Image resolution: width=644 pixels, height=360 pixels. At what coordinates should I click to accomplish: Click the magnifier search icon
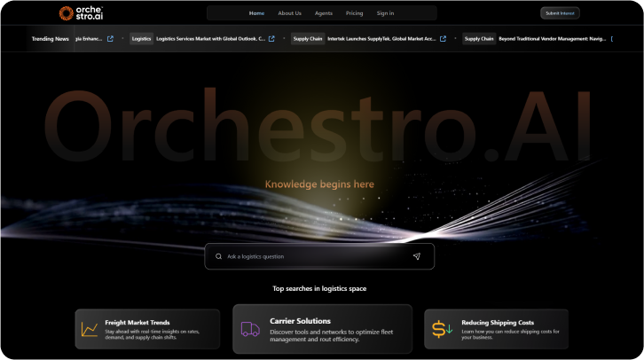[x=218, y=256]
